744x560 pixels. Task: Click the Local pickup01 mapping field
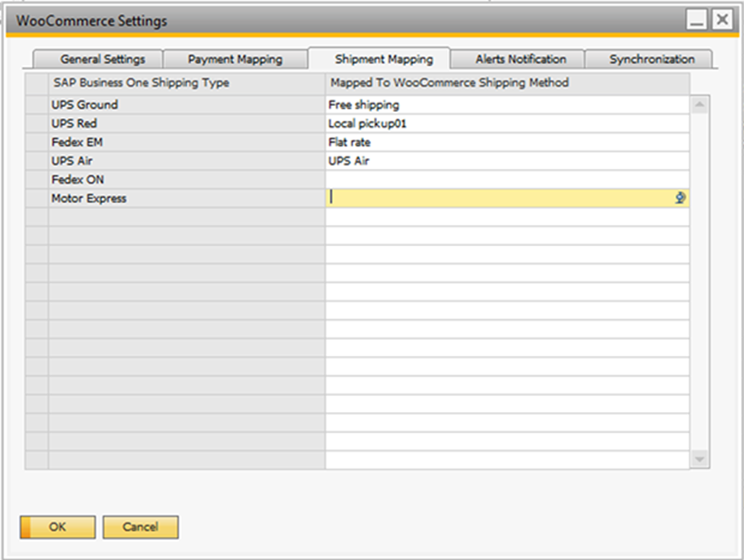(507, 124)
